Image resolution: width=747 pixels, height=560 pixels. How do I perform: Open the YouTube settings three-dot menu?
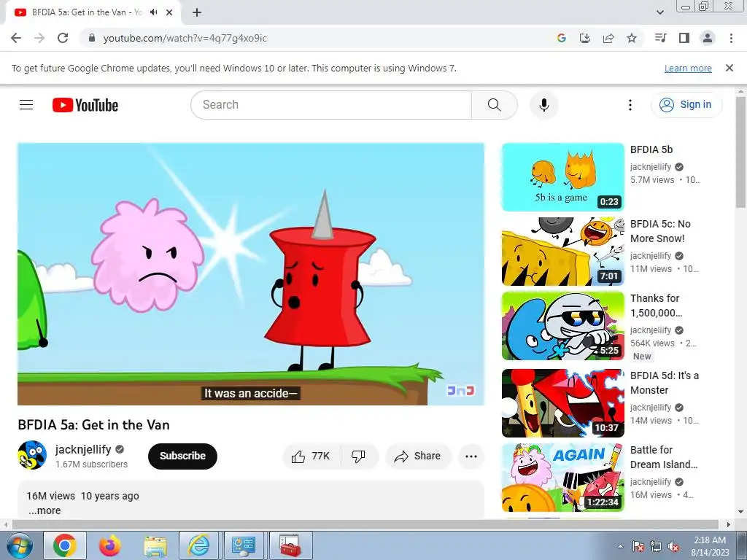pos(630,105)
